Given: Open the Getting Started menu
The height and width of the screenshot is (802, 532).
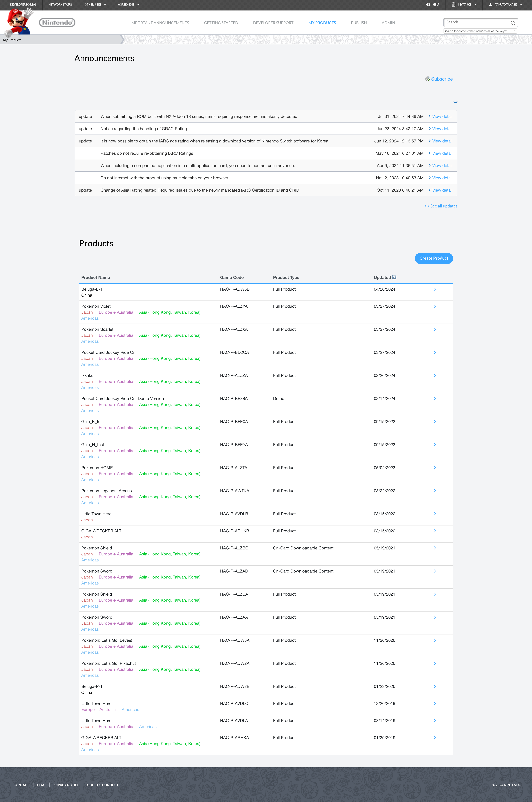Looking at the screenshot, I should (221, 23).
